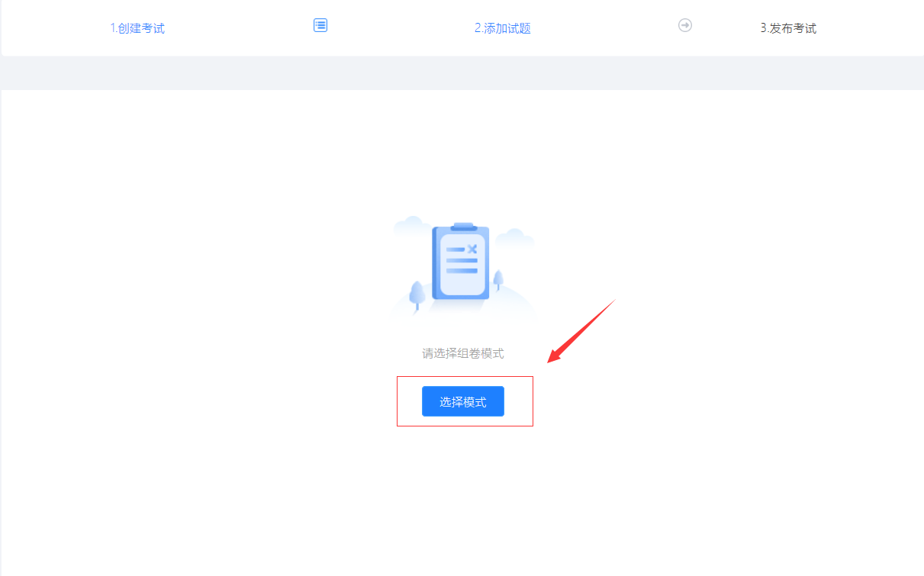Click the clip at the clipboard's top
Viewport: 924px width, 576px height.
click(463, 227)
